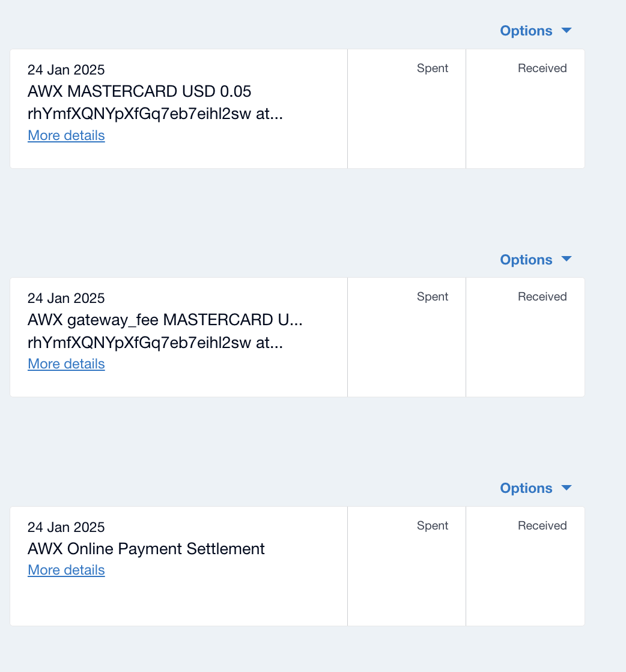Open More details for AWX MASTERCARD USD 0.05

[x=66, y=135]
